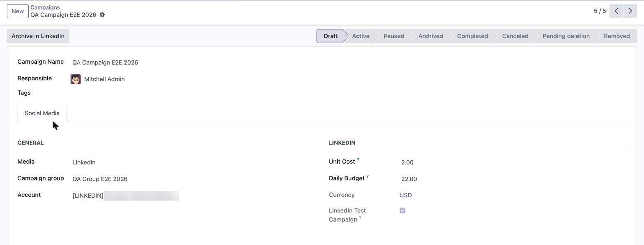The image size is (644, 245).
Task: Open the Campaign group field dropdown
Action: click(x=193, y=179)
